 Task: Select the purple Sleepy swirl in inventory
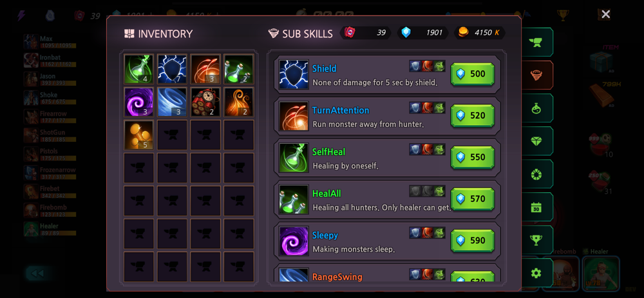tap(139, 102)
